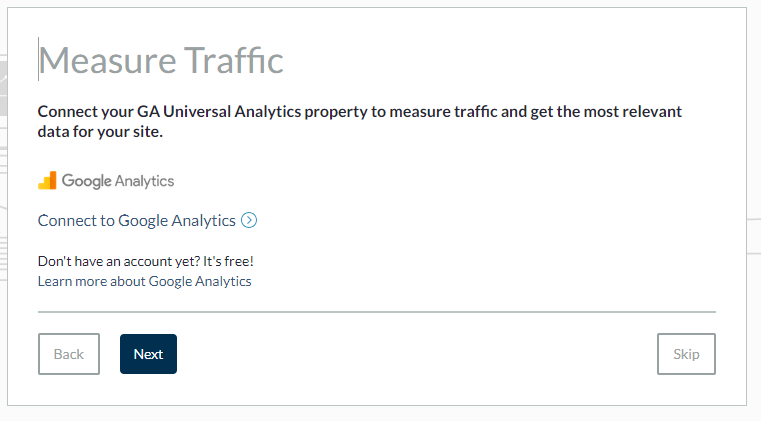Click the text cursor before Measure Traffic
This screenshot has width=761, height=421.
38,59
